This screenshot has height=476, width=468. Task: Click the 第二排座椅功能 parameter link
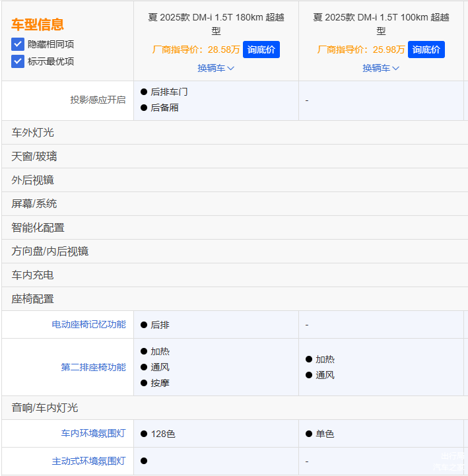93,367
